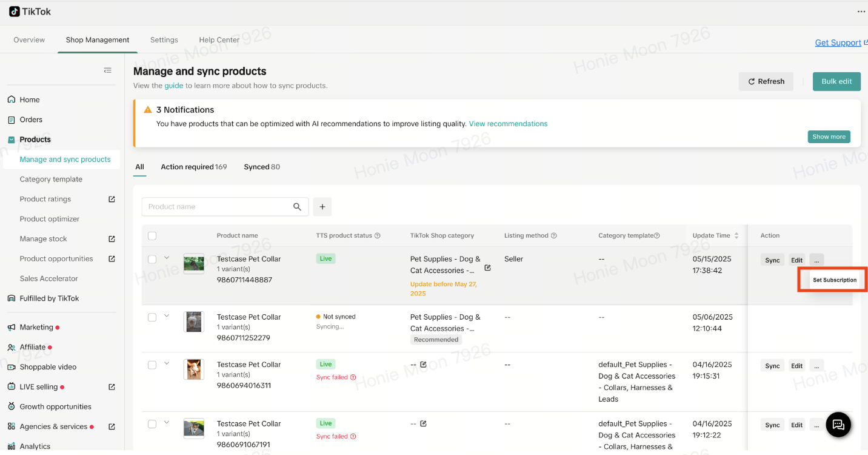Screen dimensions: 868x455
Task: Expand variants of product 9860691067191
Action: pyautogui.click(x=167, y=422)
